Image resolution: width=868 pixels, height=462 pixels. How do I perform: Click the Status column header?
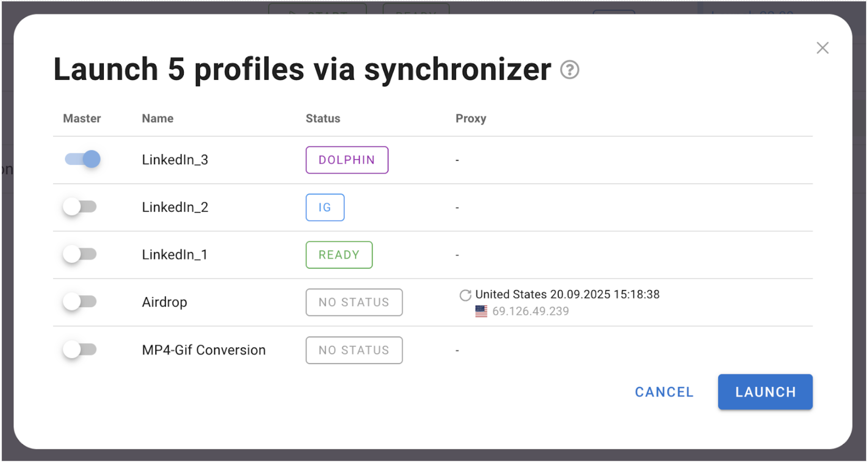point(323,119)
